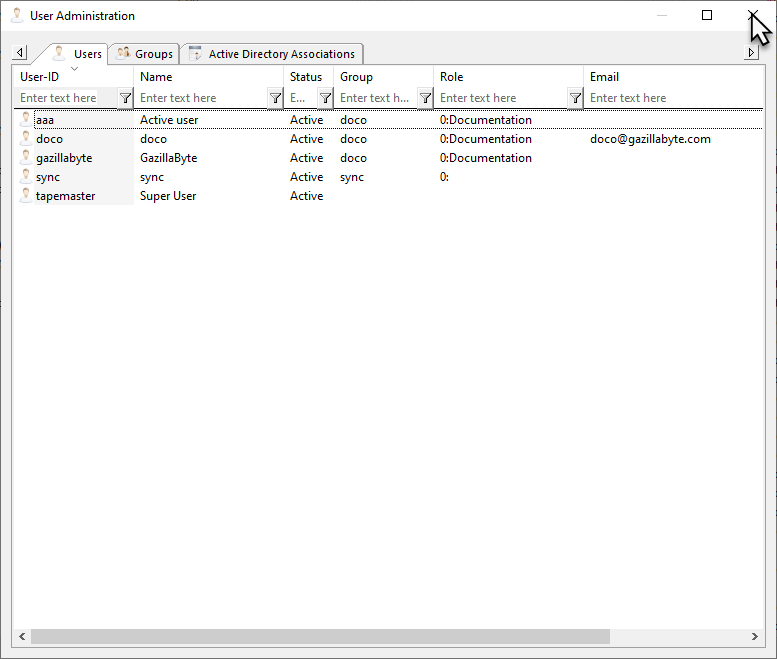
Task: Click the user icon beside doco
Action: pyautogui.click(x=26, y=138)
